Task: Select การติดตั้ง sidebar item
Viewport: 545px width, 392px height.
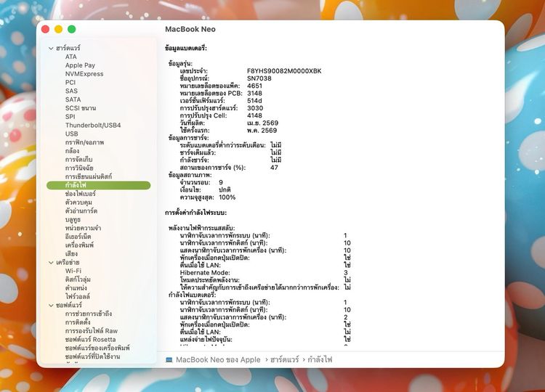Action: coord(78,322)
